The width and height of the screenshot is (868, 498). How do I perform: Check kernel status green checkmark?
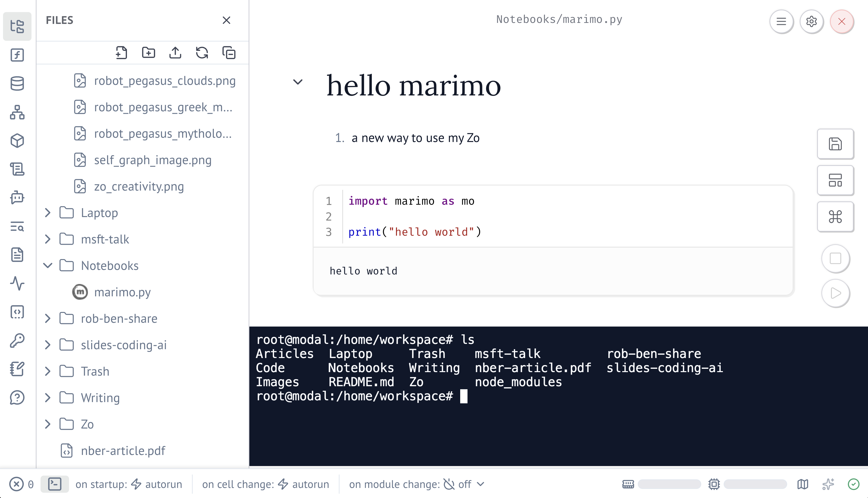(x=853, y=484)
